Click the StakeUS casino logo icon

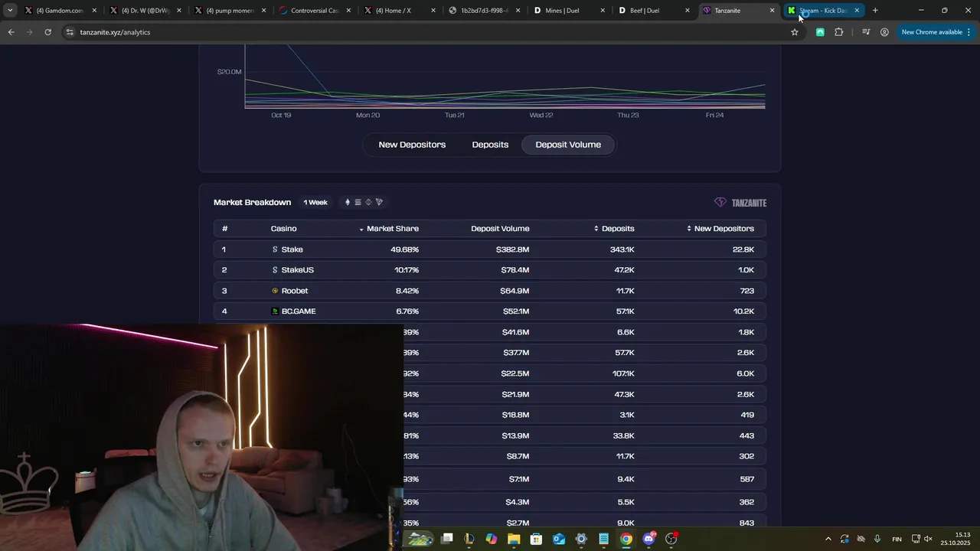pos(275,270)
